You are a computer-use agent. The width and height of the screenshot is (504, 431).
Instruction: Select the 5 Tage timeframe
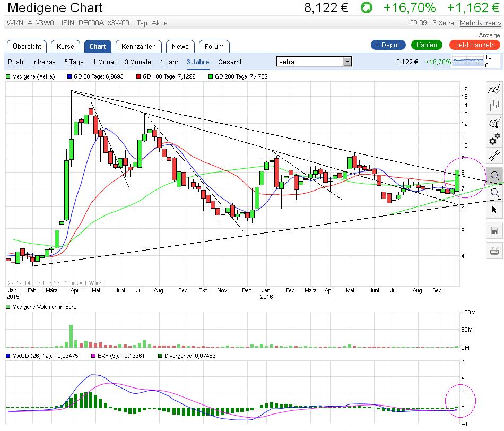[x=74, y=62]
